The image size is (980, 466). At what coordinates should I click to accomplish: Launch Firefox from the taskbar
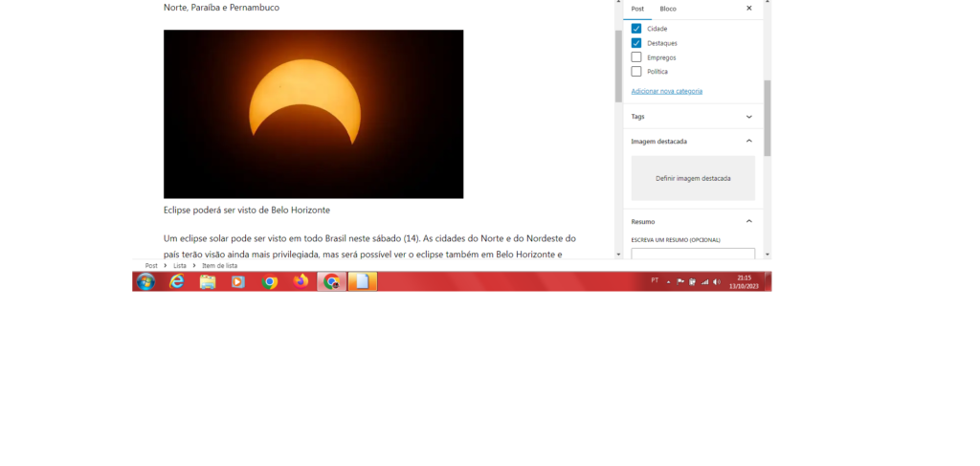(x=301, y=281)
